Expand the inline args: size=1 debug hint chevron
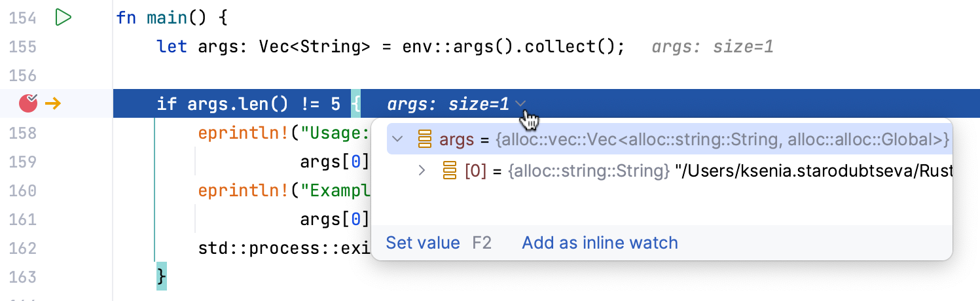980x301 pixels. (x=521, y=103)
